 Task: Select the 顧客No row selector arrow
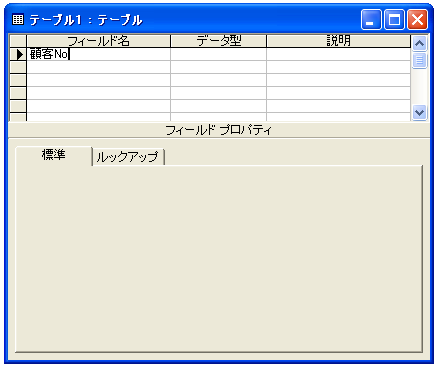point(18,54)
